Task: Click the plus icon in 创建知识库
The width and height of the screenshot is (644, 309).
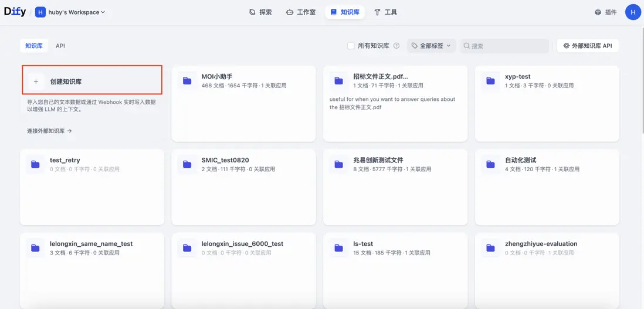Action: pyautogui.click(x=36, y=82)
